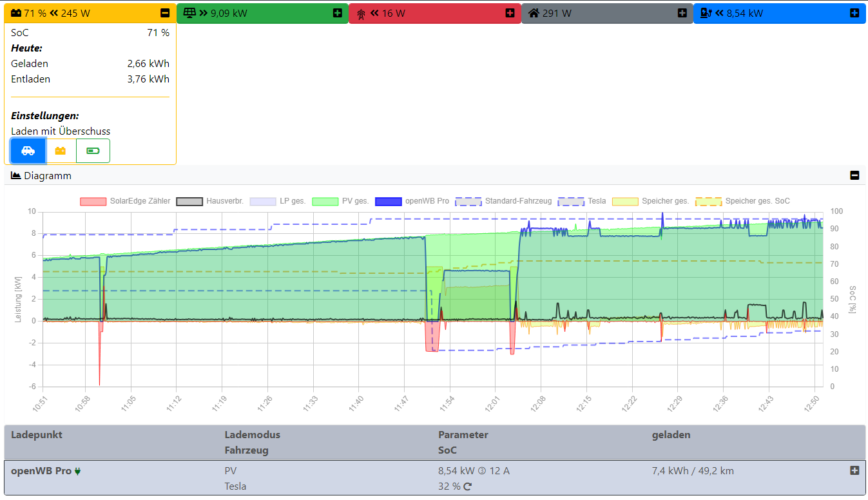Viewport: 868px width, 500px height.
Task: Click the Einstellungen heading
Action: pyautogui.click(x=45, y=116)
